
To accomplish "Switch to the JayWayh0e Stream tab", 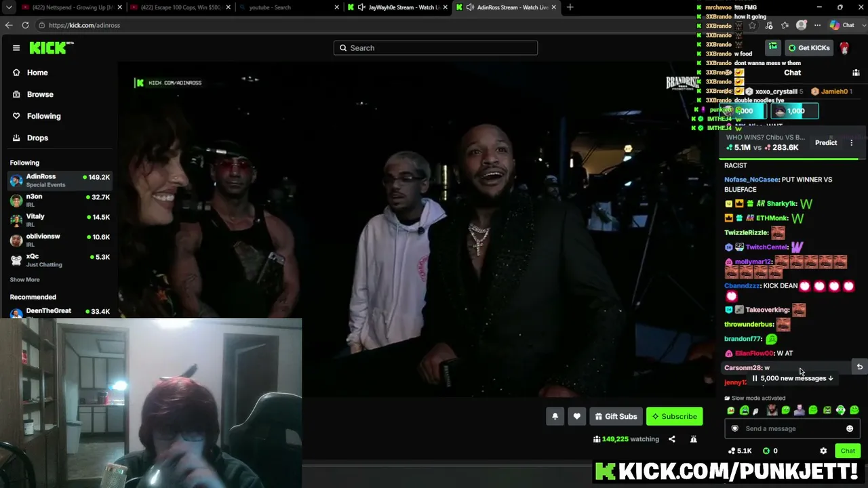I will (x=397, y=7).
